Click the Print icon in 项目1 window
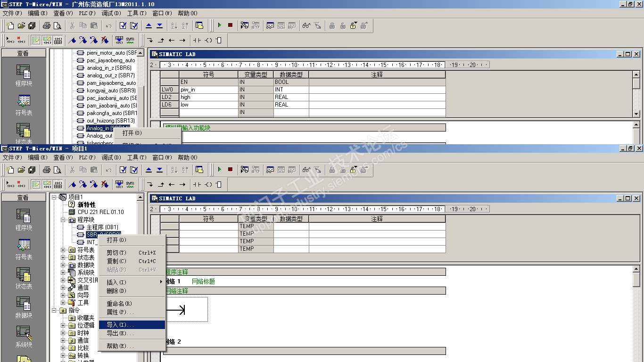The image size is (644, 362). point(47,170)
